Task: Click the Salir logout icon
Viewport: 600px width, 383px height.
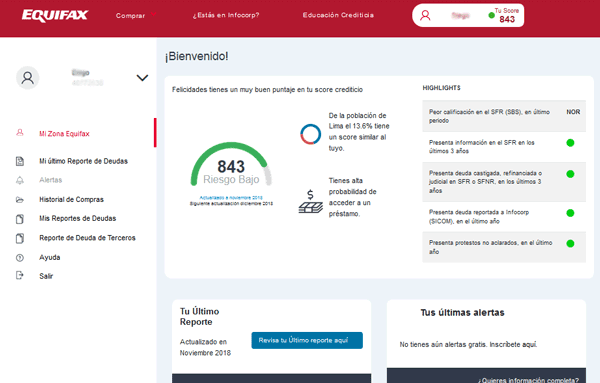Action: [20, 275]
